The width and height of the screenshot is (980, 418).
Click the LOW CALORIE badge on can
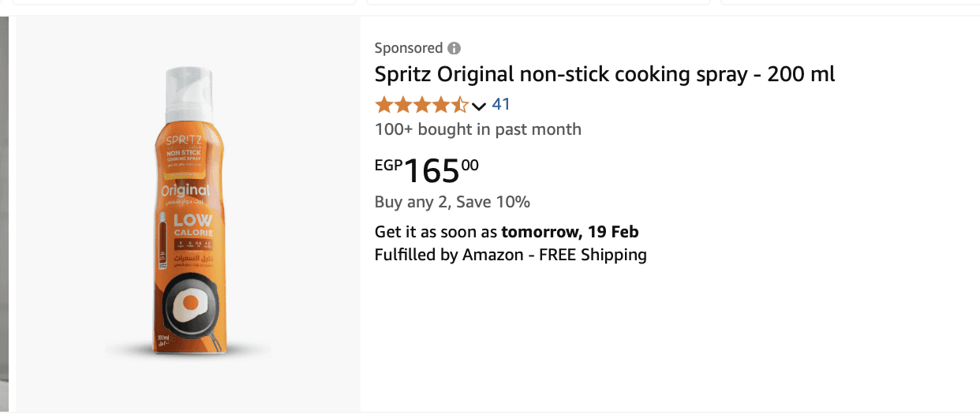[193, 226]
